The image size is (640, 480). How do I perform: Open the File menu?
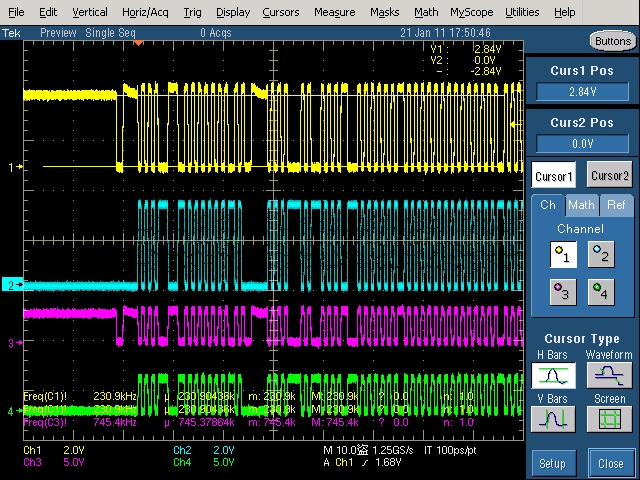(16, 12)
